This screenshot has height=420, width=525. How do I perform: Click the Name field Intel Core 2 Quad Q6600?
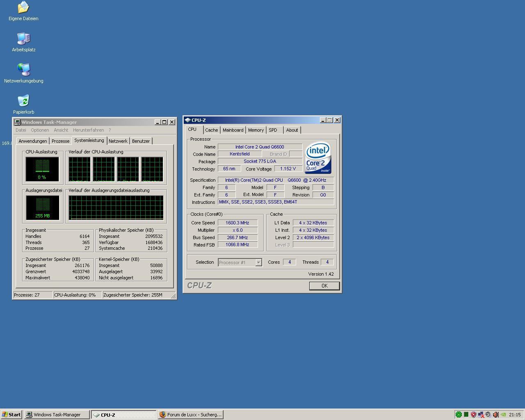coord(260,147)
